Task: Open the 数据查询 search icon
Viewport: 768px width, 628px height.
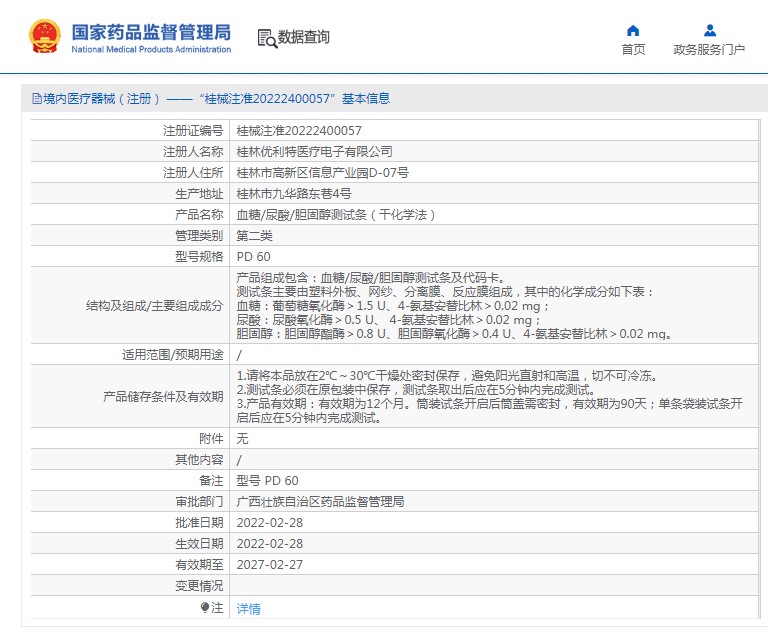Action: 267,38
